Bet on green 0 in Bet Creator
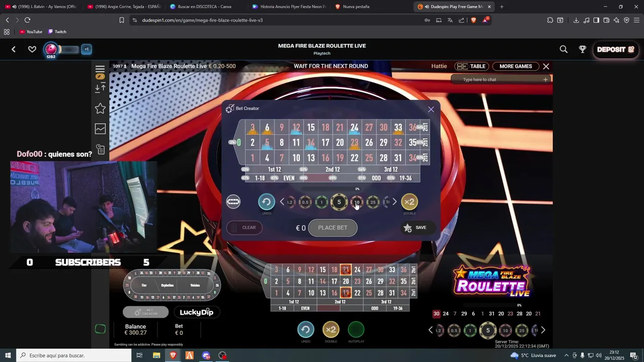644x362 pixels. click(x=238, y=143)
